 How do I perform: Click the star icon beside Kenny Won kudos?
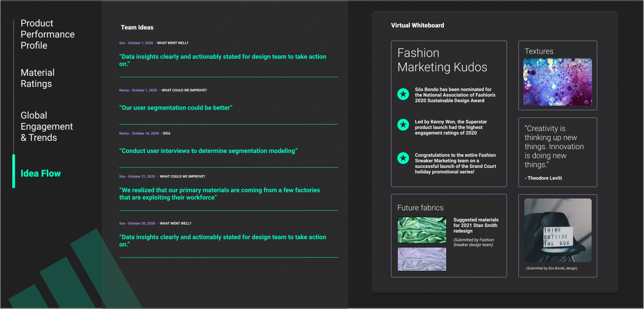403,125
